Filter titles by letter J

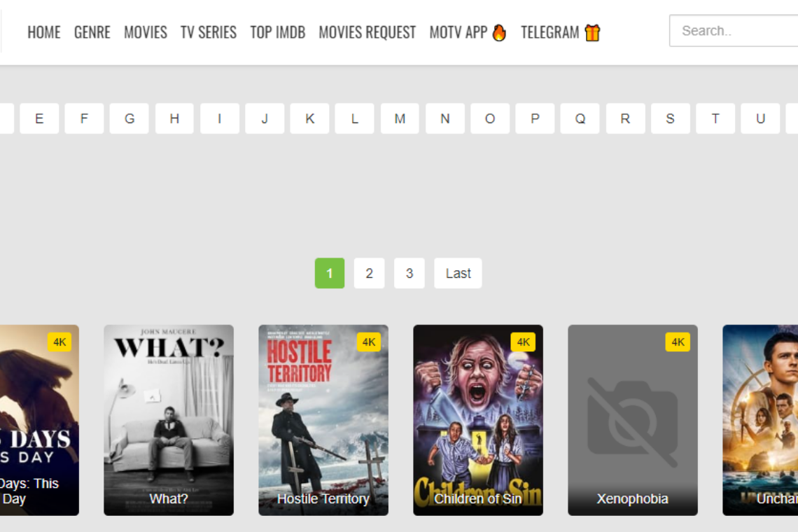click(x=265, y=118)
